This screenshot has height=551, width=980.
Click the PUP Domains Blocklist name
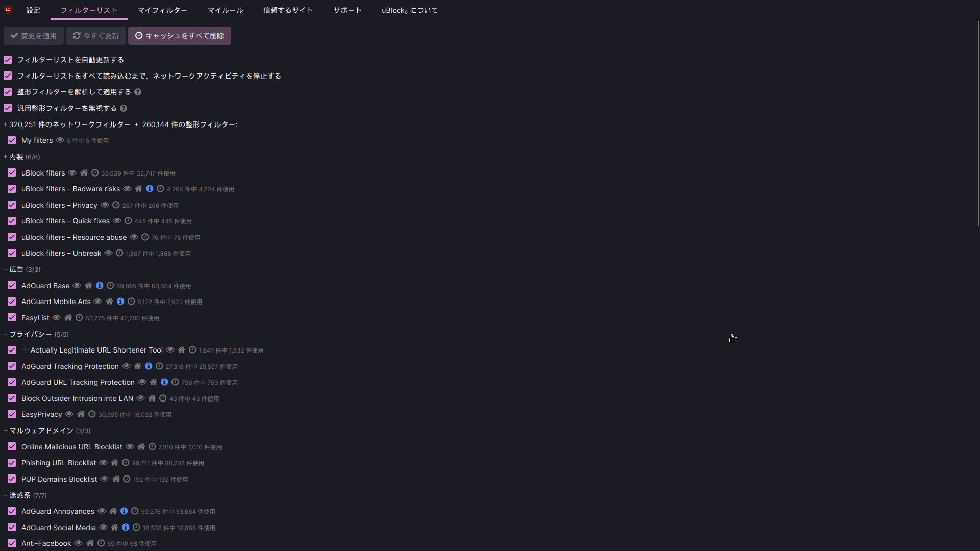point(59,479)
